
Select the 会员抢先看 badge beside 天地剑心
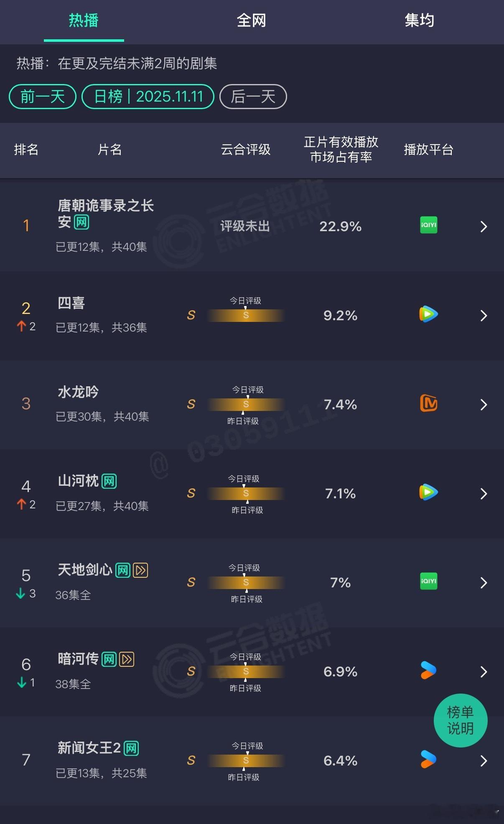140,570
